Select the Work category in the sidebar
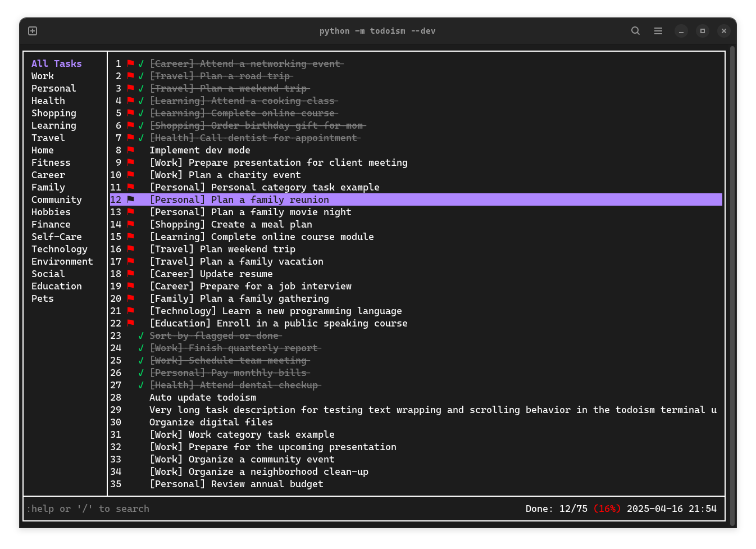Screen dimensions: 756x549 pyautogui.click(x=43, y=75)
